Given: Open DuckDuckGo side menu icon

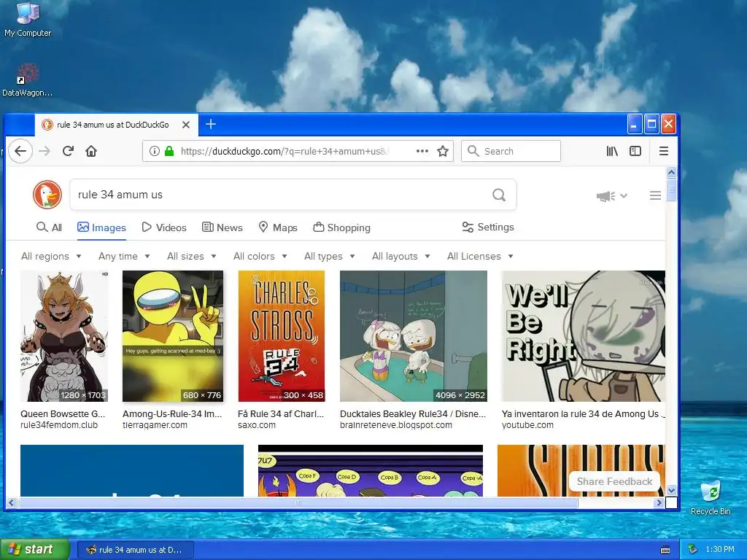Looking at the screenshot, I should click(x=656, y=195).
